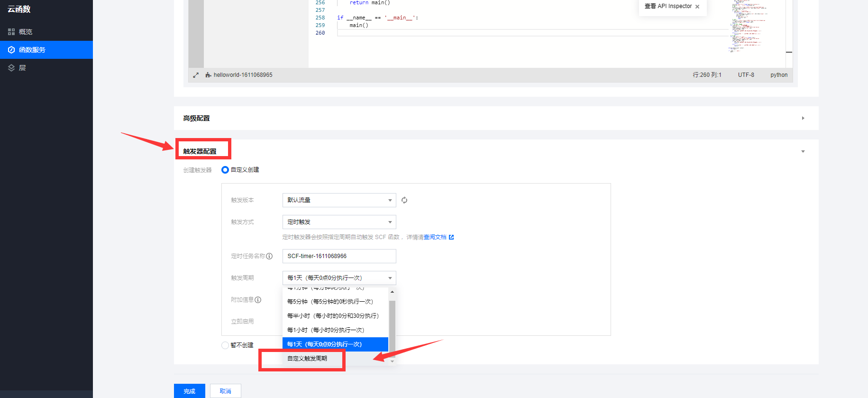Select the 暂不创建 radio option
The height and width of the screenshot is (398, 868).
[225, 345]
